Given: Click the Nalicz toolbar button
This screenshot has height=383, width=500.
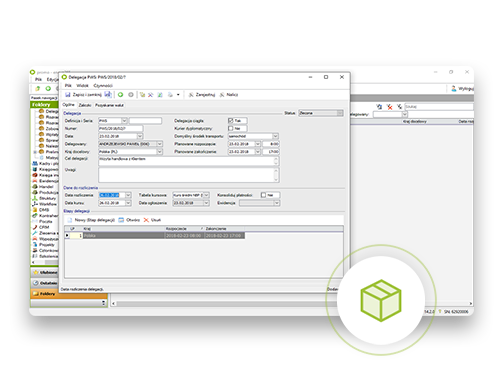Looking at the screenshot, I should (229, 95).
